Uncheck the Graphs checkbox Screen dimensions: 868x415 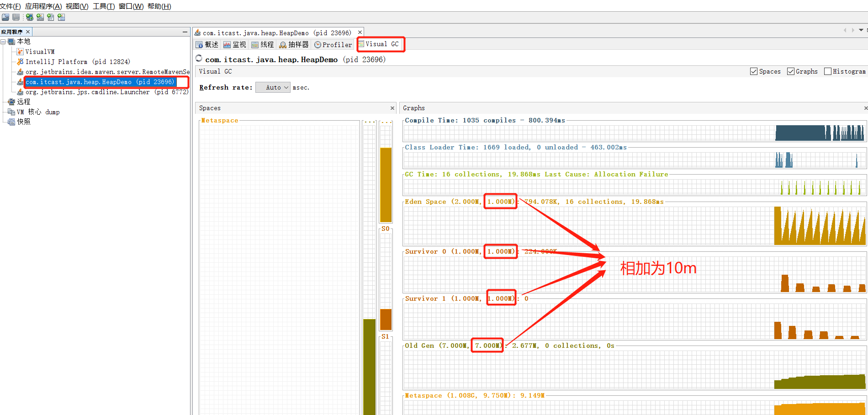point(791,71)
